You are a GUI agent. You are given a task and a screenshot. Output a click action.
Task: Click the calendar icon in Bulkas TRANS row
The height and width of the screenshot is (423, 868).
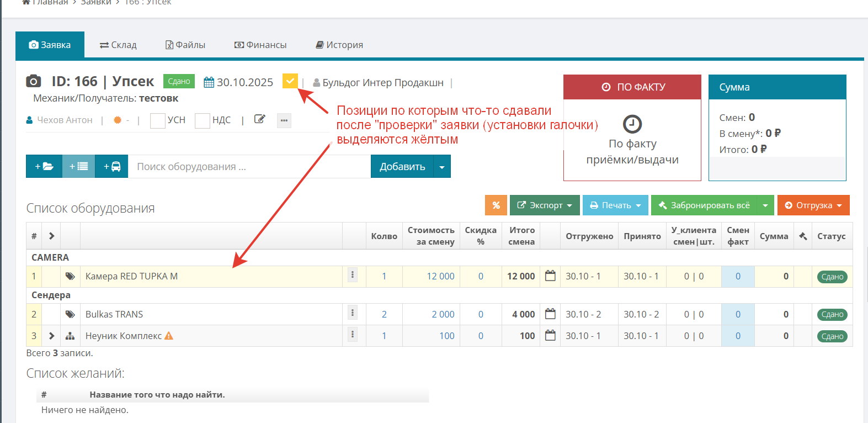tap(550, 314)
